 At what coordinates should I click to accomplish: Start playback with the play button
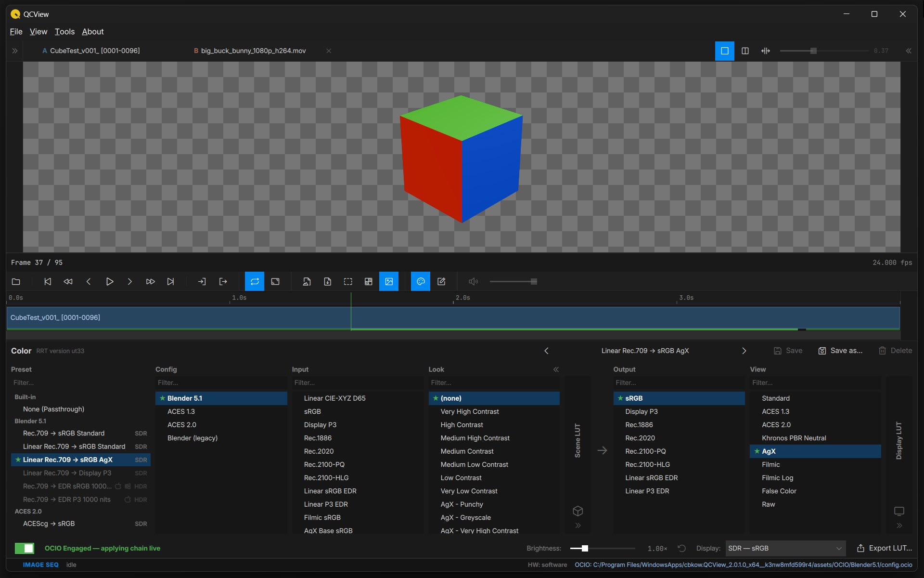pos(109,282)
